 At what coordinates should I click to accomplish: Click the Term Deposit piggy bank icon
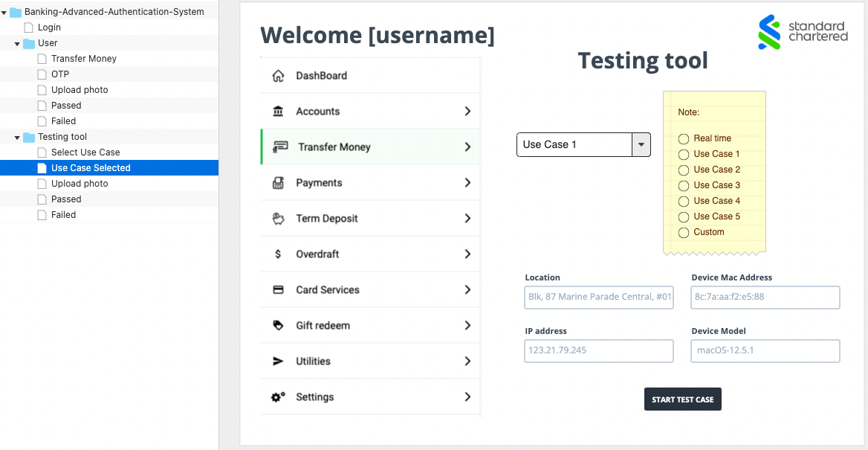coord(278,218)
